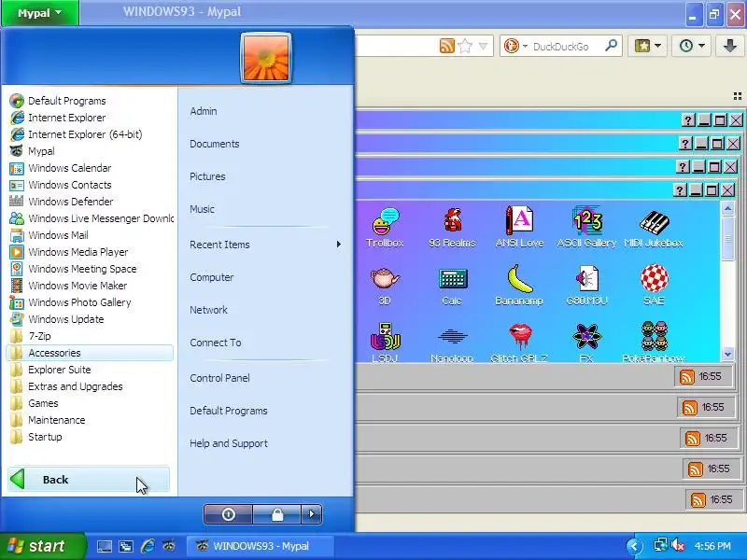The image size is (747, 560).
Task: Open the Mypal application menu dropdown
Action: (x=40, y=12)
